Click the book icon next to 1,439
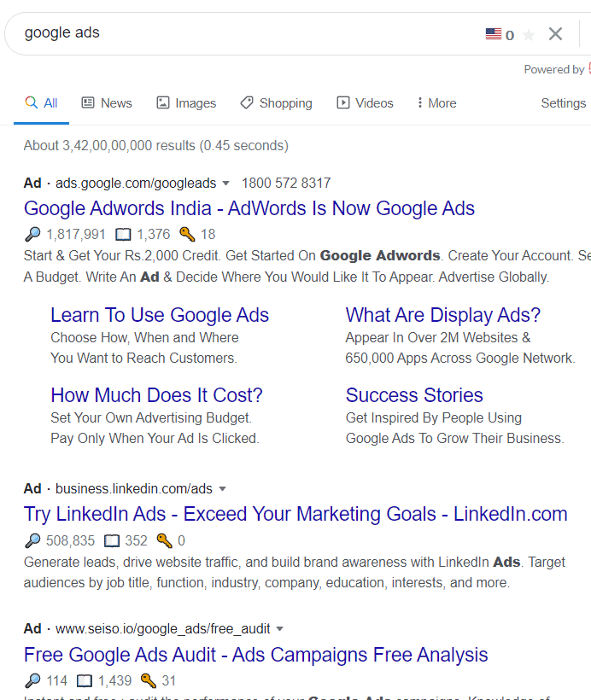This screenshot has width=591, height=700. pos(85,681)
